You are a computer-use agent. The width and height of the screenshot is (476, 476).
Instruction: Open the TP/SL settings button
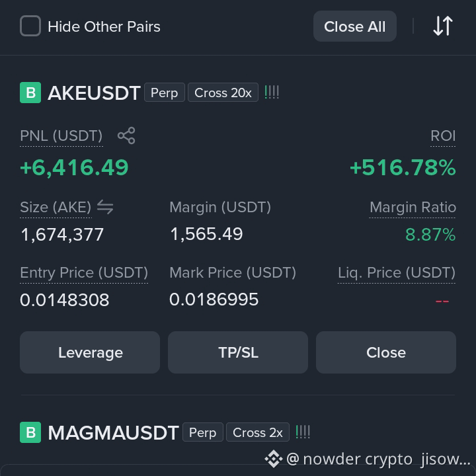(x=238, y=352)
